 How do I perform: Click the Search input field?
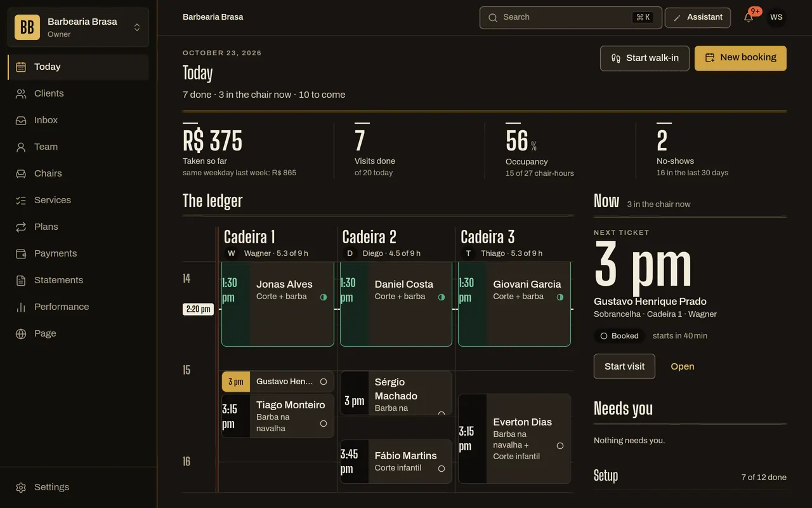tap(571, 18)
